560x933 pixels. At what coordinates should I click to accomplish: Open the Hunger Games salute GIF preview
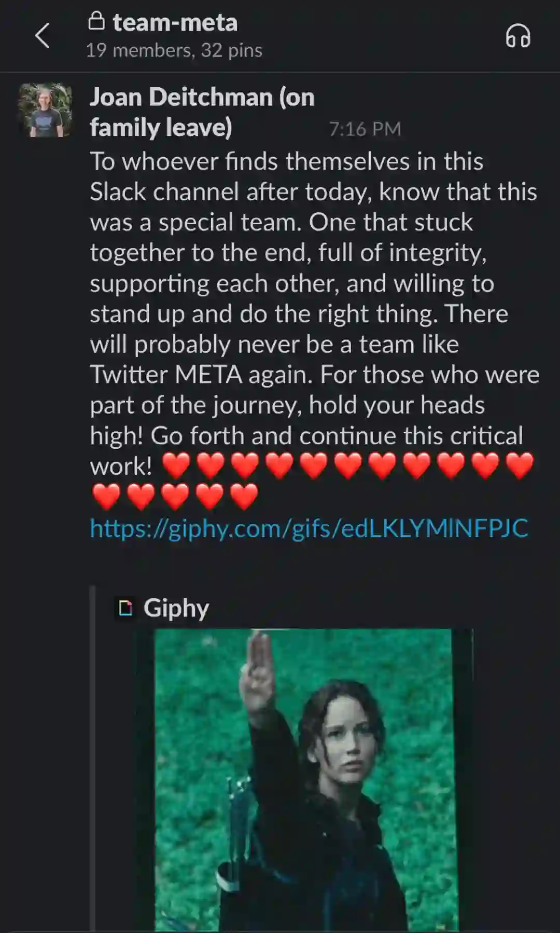(x=307, y=779)
